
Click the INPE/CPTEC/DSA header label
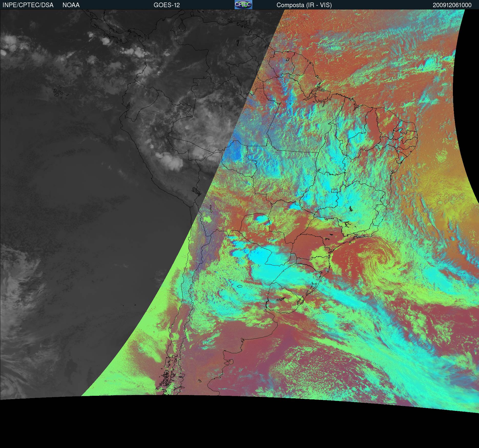(28, 5)
